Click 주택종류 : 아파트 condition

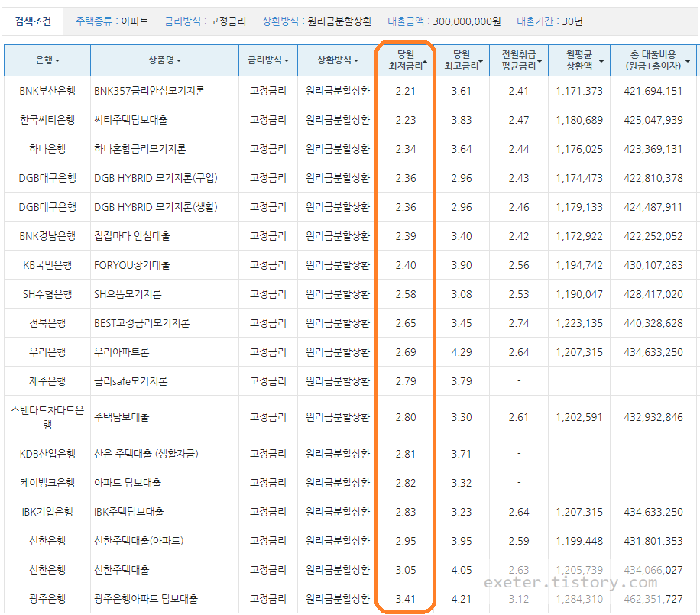tap(112, 21)
